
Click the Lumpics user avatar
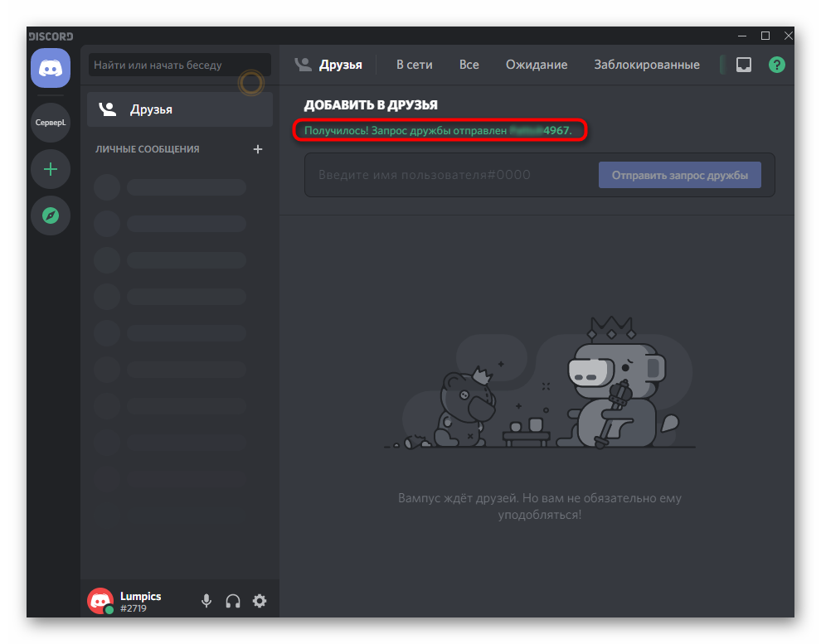(100, 601)
